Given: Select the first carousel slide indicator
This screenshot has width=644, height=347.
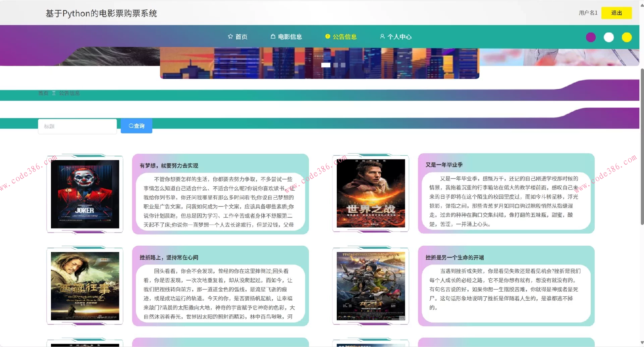Looking at the screenshot, I should coord(325,65).
